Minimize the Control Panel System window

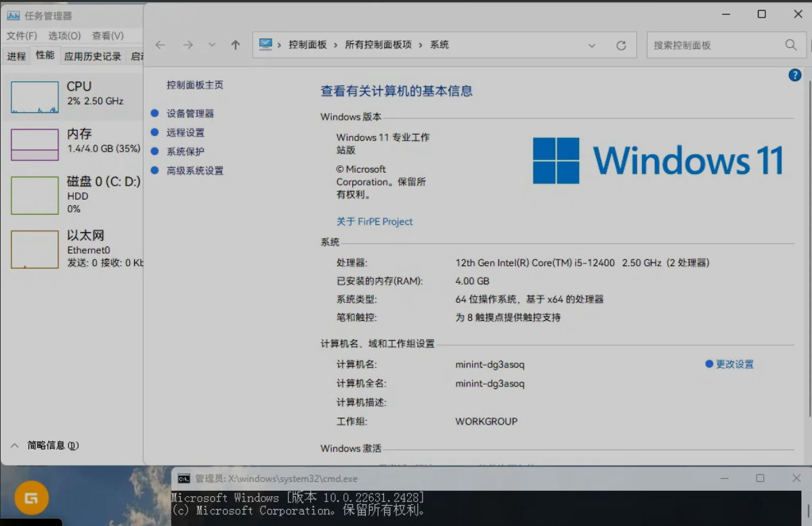coord(726,14)
